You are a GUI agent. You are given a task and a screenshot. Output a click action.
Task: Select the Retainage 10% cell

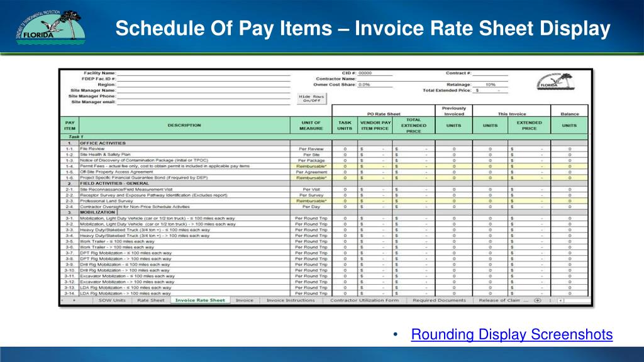coord(490,85)
